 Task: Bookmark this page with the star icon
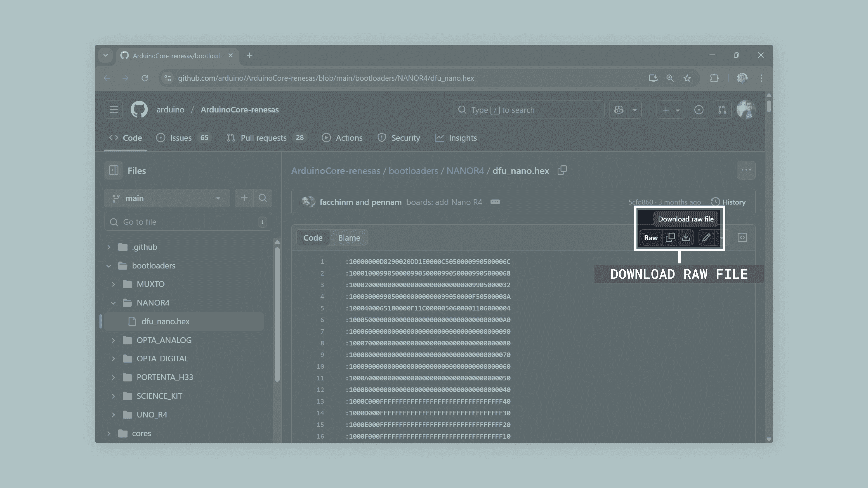coord(687,78)
